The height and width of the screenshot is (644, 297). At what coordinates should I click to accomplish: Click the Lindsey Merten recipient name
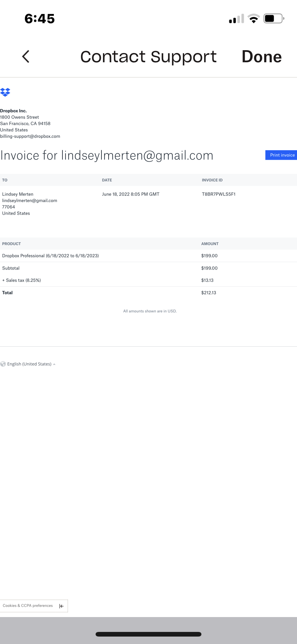coord(18,194)
